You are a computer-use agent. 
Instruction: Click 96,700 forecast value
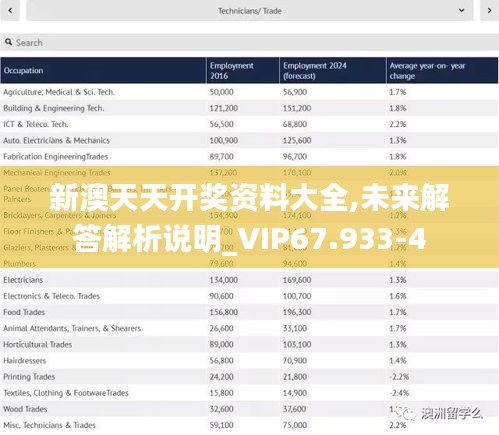coord(295,157)
